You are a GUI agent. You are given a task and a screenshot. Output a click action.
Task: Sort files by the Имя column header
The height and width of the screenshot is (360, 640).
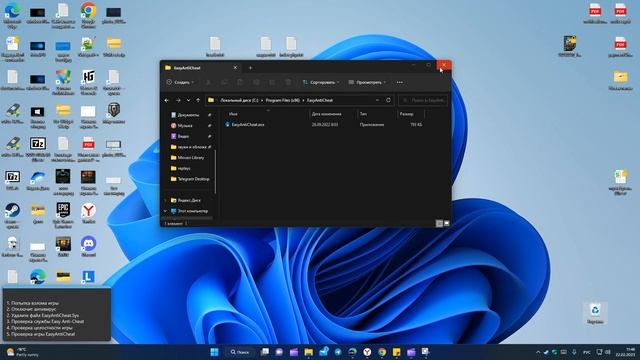click(x=233, y=114)
